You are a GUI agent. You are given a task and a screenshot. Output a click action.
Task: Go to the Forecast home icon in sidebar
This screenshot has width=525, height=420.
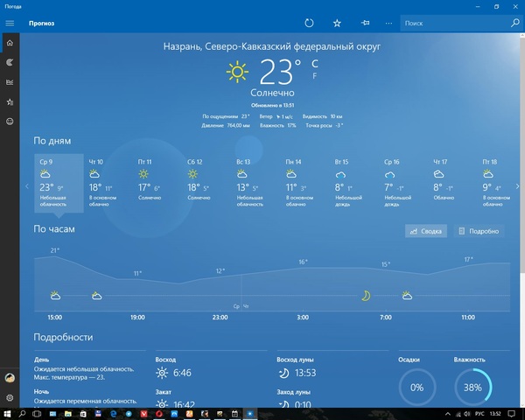tap(10, 43)
